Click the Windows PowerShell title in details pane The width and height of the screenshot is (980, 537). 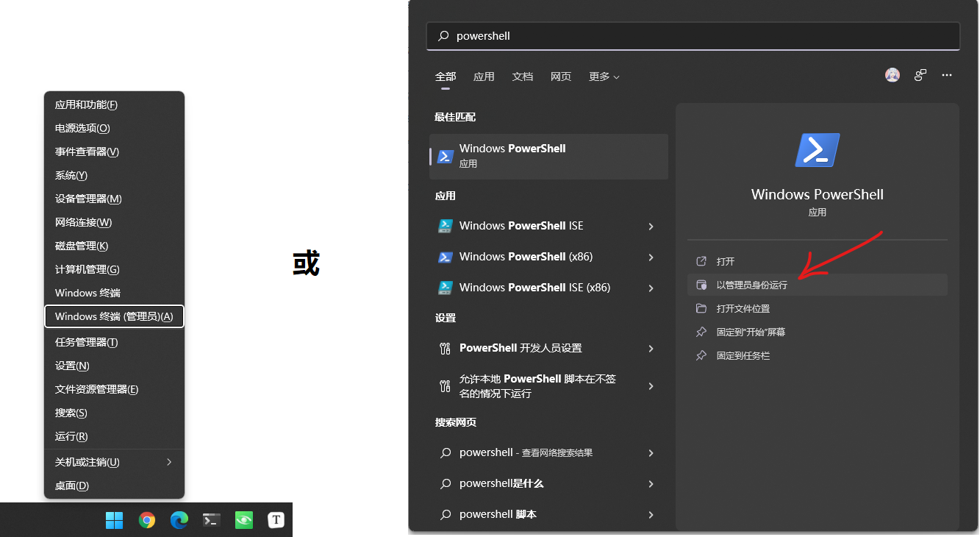tap(818, 195)
